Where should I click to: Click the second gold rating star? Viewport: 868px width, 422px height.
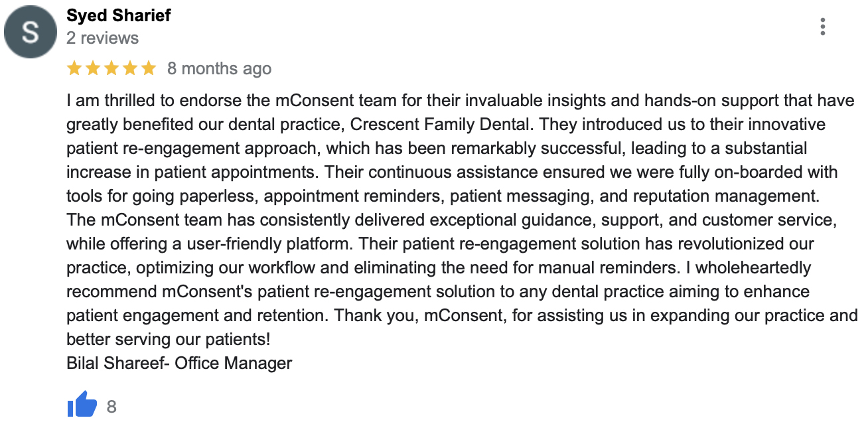pyautogui.click(x=93, y=68)
